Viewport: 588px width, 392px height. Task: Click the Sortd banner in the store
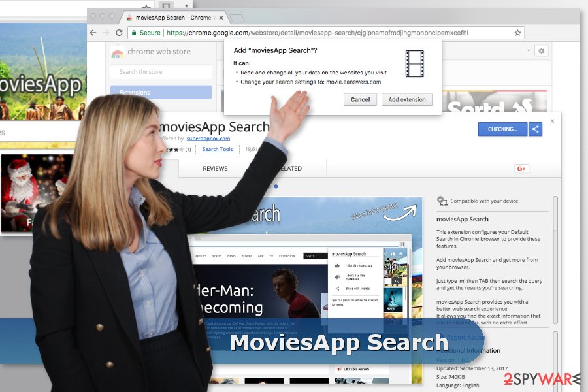pos(495,101)
